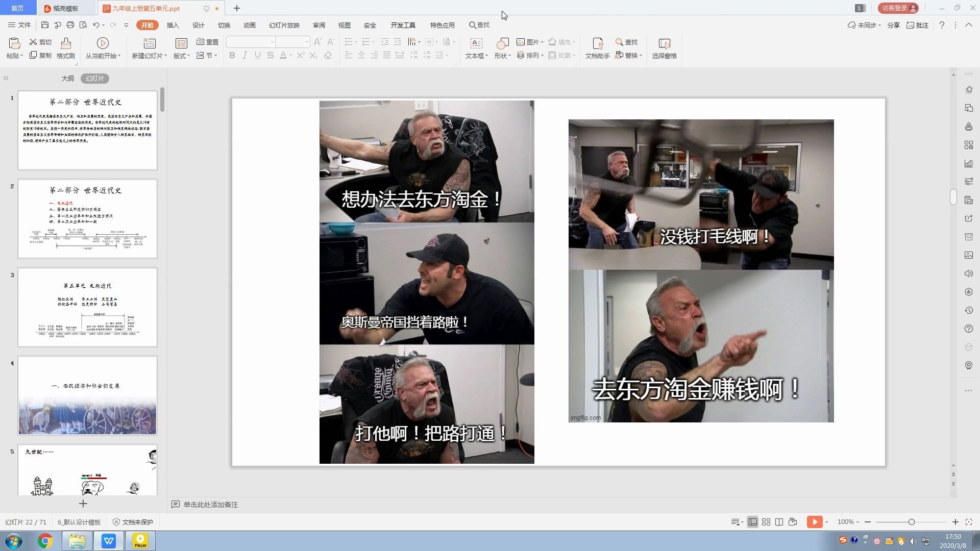Switch panel to Slides (幻灯片) view
This screenshot has width=980, height=551.
95,79
